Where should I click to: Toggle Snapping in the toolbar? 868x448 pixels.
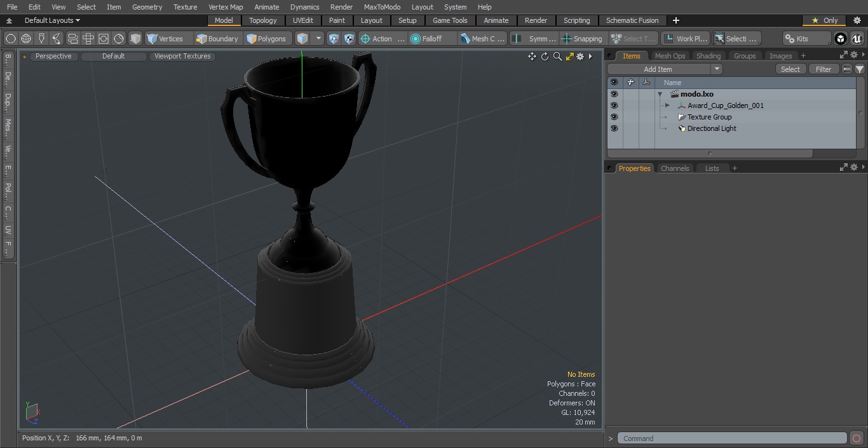coord(583,39)
